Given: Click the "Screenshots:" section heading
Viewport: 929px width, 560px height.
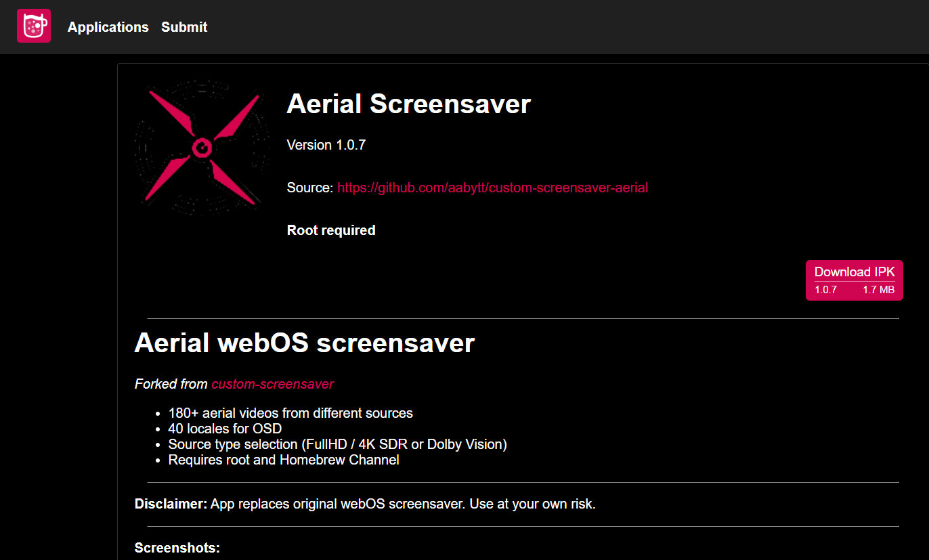Looking at the screenshot, I should tap(177, 548).
